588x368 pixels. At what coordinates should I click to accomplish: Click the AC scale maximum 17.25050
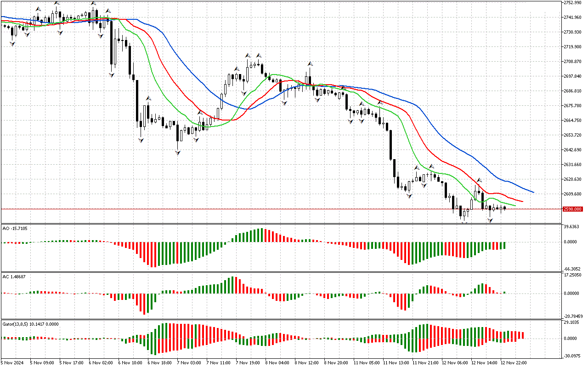pos(572,275)
